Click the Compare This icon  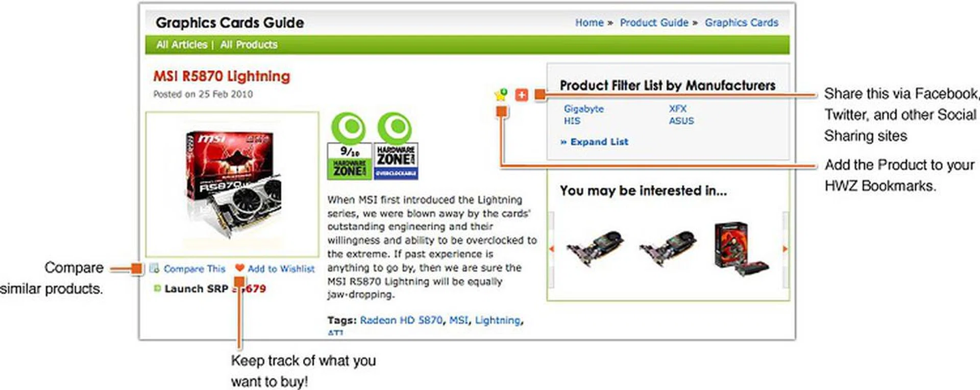[154, 269]
